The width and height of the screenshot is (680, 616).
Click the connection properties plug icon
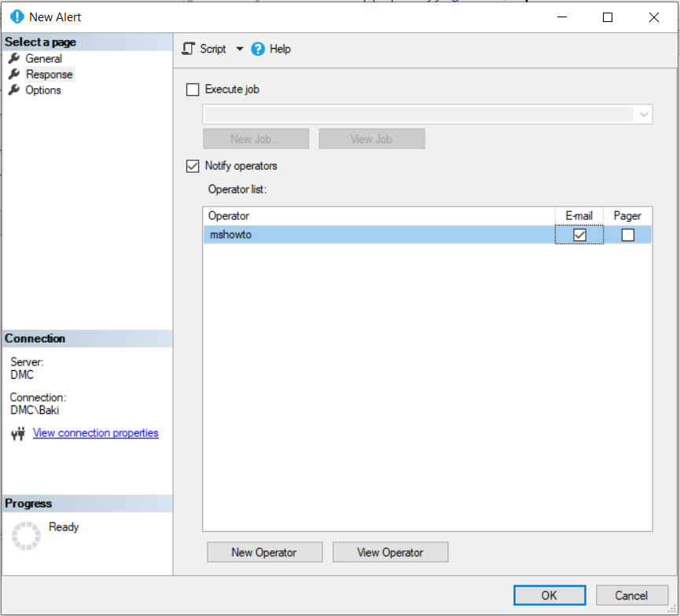(18, 434)
